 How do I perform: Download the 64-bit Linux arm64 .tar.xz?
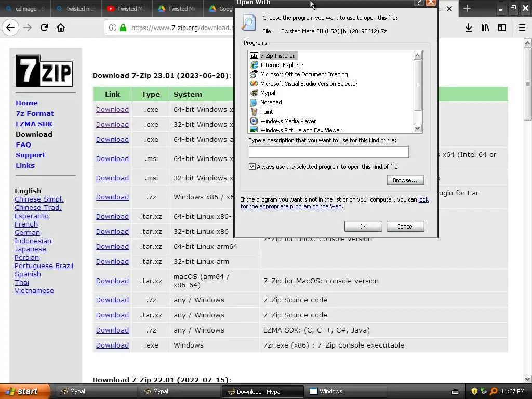pos(112,247)
